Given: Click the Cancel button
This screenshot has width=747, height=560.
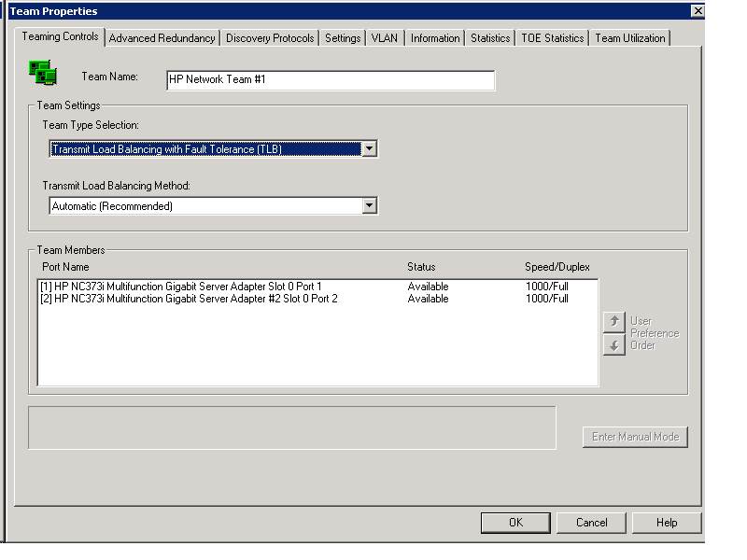Looking at the screenshot, I should (x=591, y=523).
